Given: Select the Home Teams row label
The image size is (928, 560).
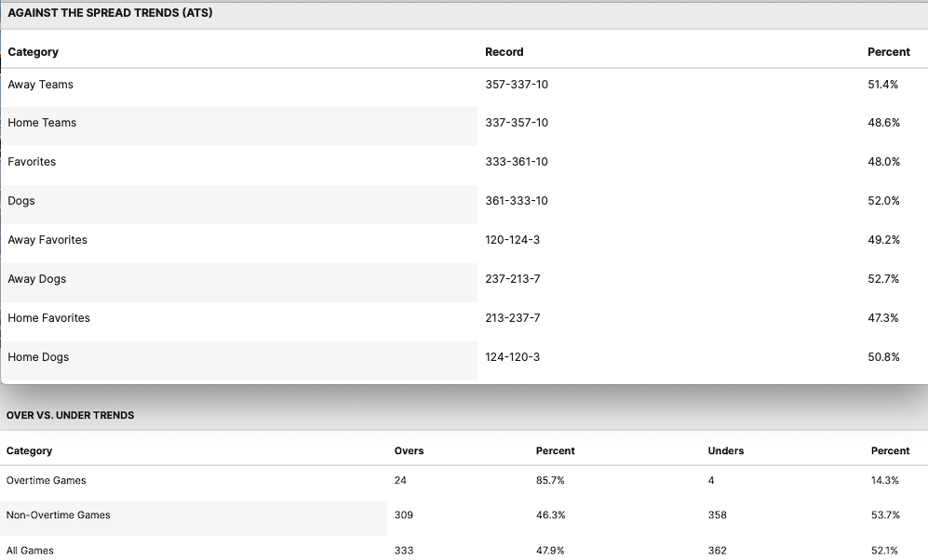Looking at the screenshot, I should (x=42, y=123).
